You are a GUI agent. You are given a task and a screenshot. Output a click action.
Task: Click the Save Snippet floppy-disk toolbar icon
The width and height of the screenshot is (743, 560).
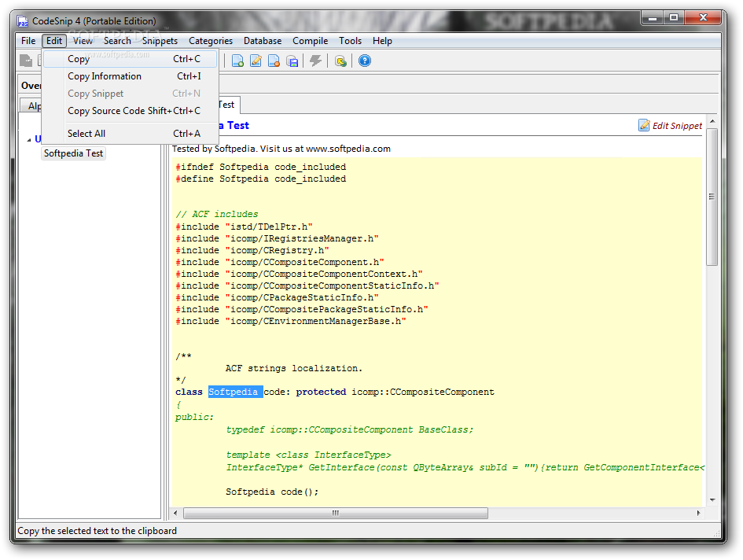(292, 61)
